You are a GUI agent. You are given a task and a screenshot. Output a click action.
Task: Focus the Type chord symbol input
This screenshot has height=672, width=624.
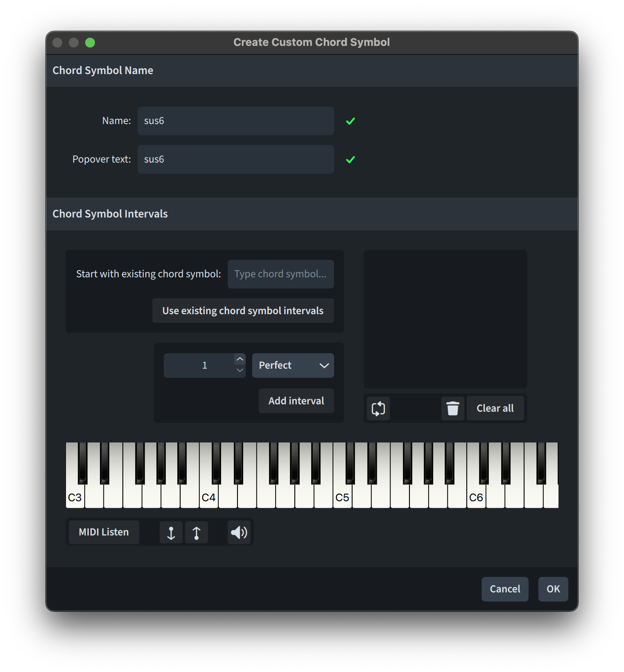pos(280,274)
